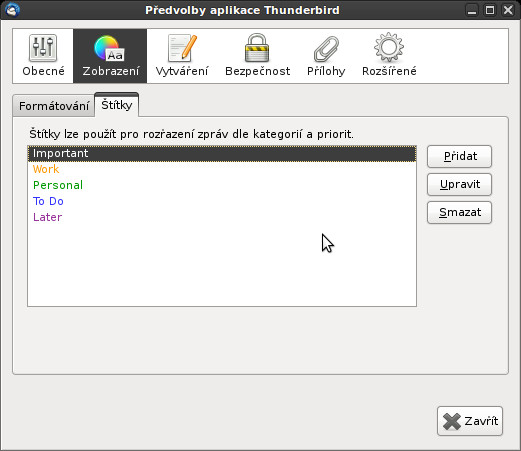The width and height of the screenshot is (521, 451).
Task: Edit selected tag with Upravit
Action: [x=459, y=184]
